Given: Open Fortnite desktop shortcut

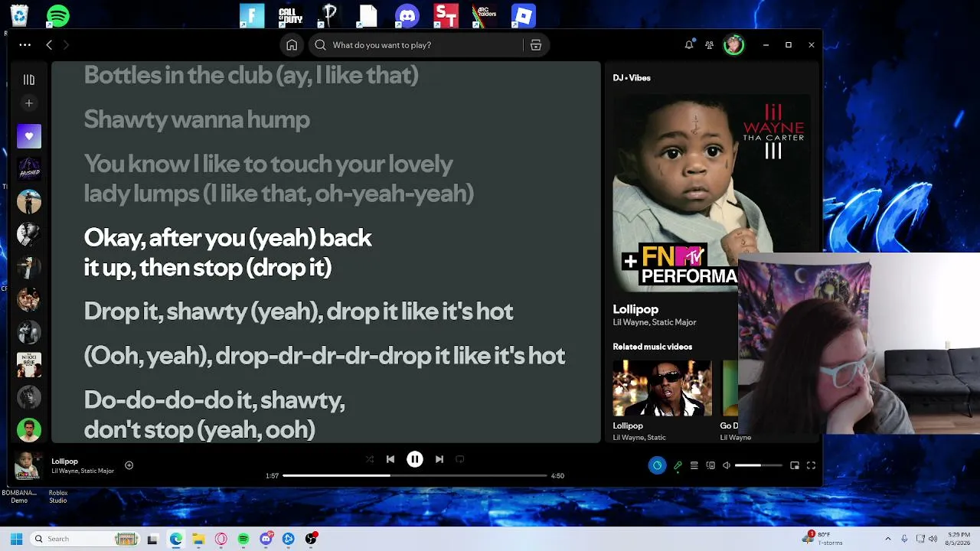Looking at the screenshot, I should (252, 15).
